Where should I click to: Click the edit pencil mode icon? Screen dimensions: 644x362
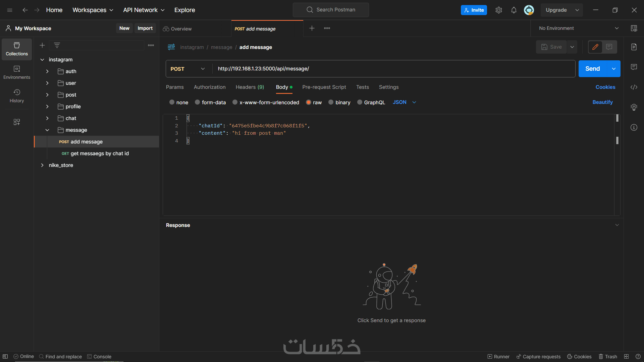point(595,47)
